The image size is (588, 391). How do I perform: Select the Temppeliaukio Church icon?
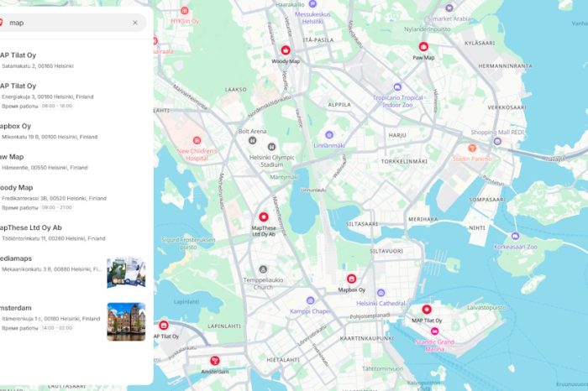click(x=263, y=269)
